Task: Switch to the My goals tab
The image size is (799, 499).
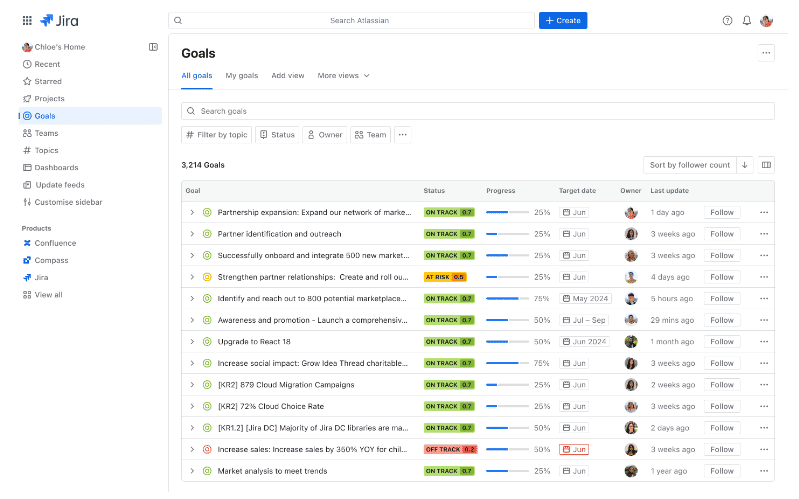Action: [242, 76]
